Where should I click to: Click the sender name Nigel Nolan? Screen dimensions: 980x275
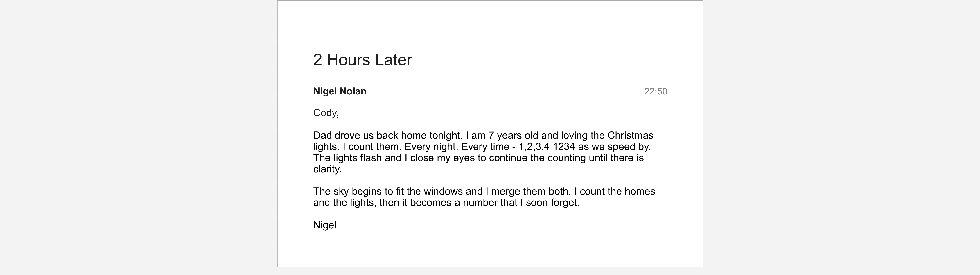tap(339, 91)
